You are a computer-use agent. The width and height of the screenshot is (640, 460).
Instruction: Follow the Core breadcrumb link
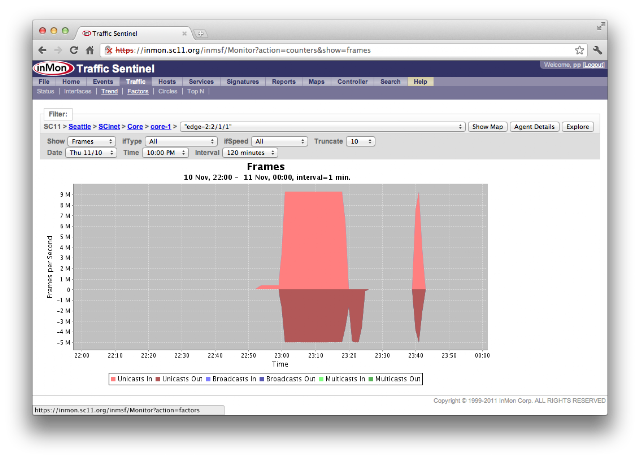pos(135,127)
